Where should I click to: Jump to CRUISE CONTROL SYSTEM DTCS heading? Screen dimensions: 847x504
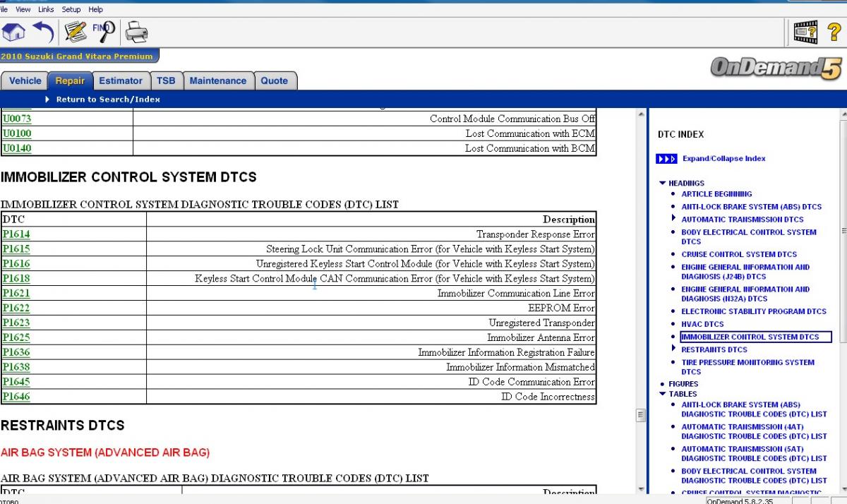click(x=739, y=254)
